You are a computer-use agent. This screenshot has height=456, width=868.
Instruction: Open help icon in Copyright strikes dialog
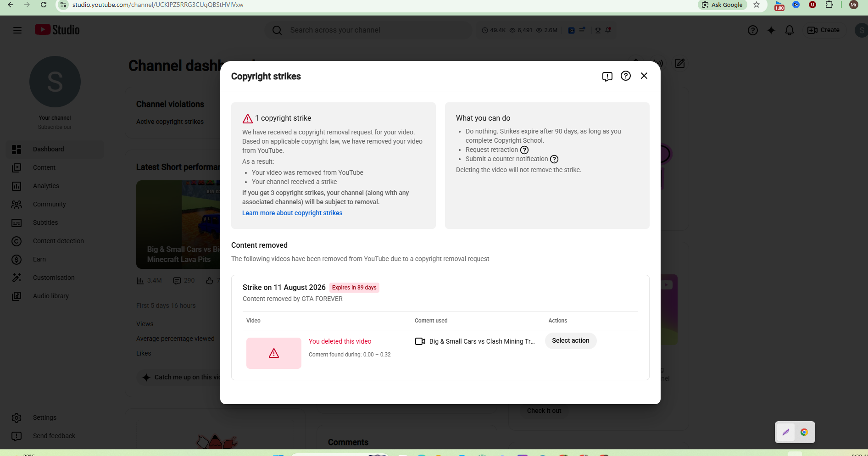(626, 76)
